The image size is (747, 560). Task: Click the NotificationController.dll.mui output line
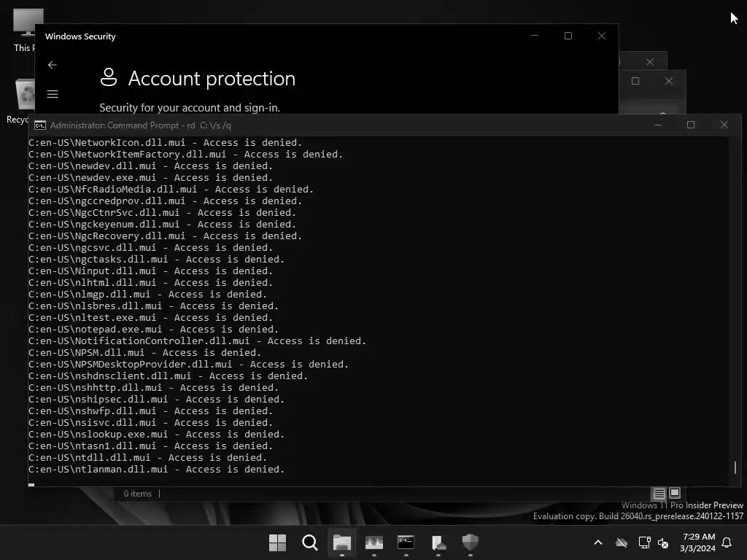[x=197, y=341]
